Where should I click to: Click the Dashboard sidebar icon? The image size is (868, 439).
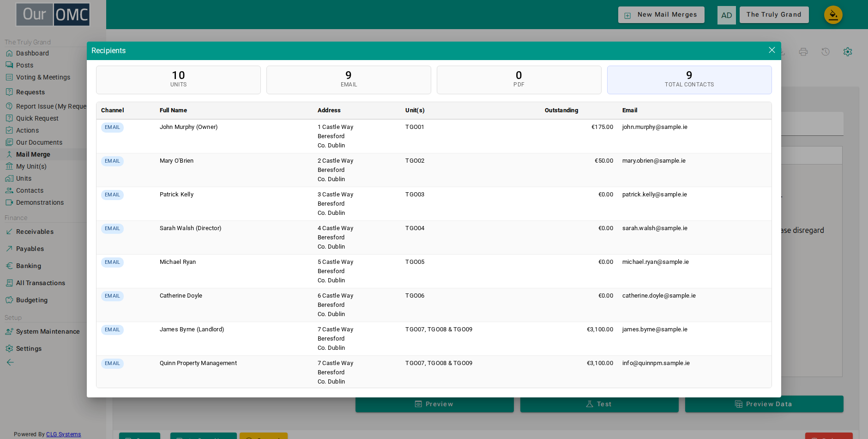pos(9,53)
